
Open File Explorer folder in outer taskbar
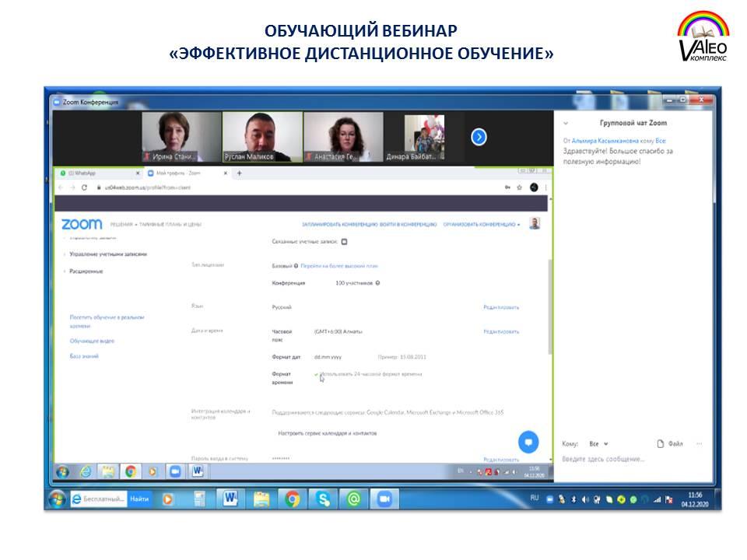coord(261,499)
